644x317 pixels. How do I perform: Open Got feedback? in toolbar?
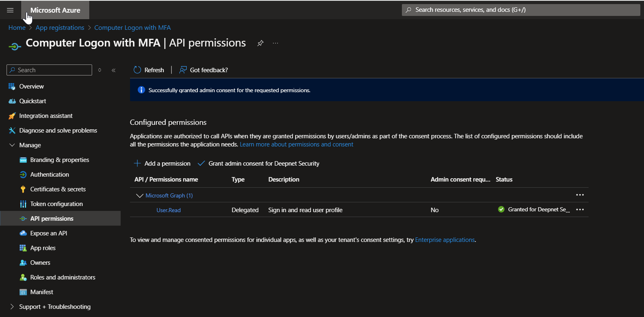(204, 70)
